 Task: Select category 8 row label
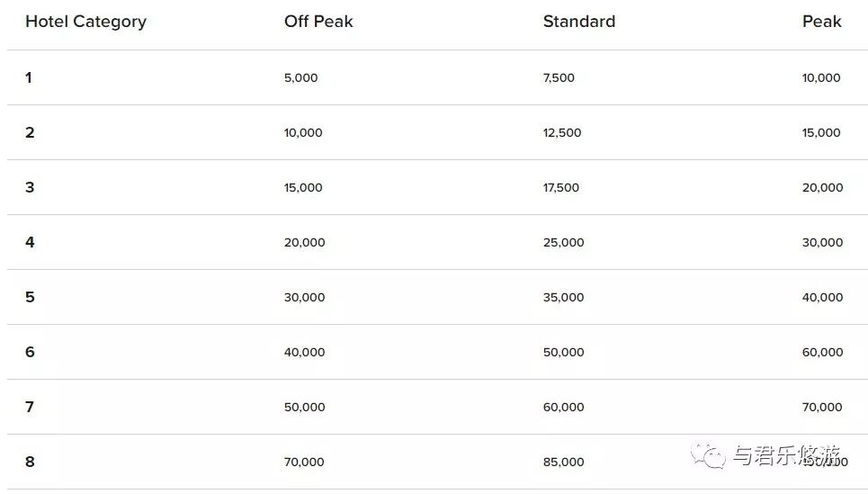(30, 462)
